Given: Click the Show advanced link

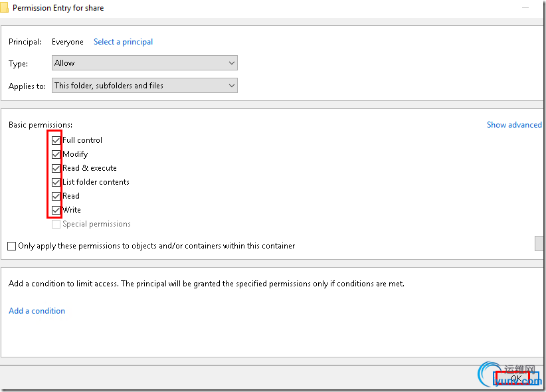Looking at the screenshot, I should pyautogui.click(x=514, y=125).
